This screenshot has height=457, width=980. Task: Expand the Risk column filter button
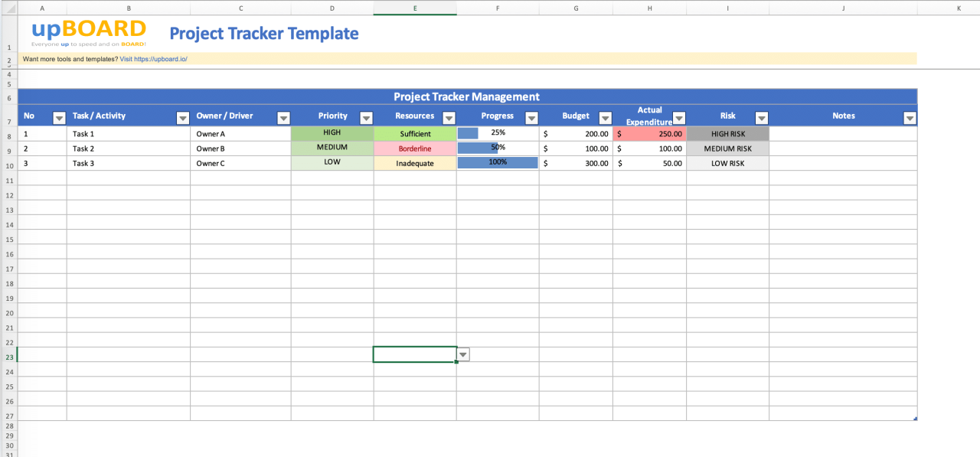pos(761,118)
